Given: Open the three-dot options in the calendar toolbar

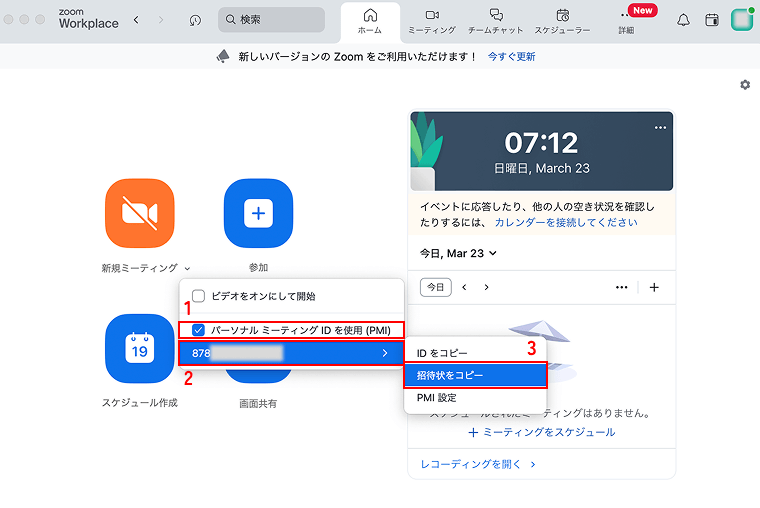Looking at the screenshot, I should 621,287.
